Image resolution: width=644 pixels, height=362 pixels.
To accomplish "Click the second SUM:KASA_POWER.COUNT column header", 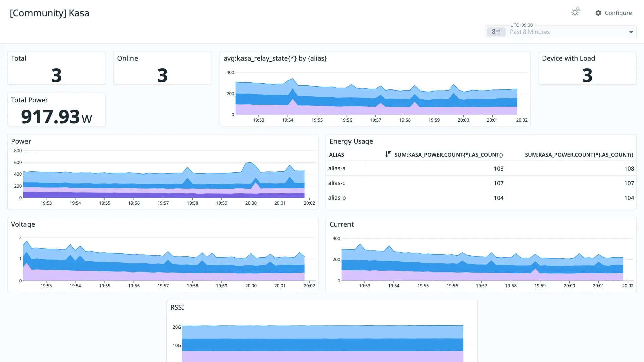I will (x=579, y=155).
